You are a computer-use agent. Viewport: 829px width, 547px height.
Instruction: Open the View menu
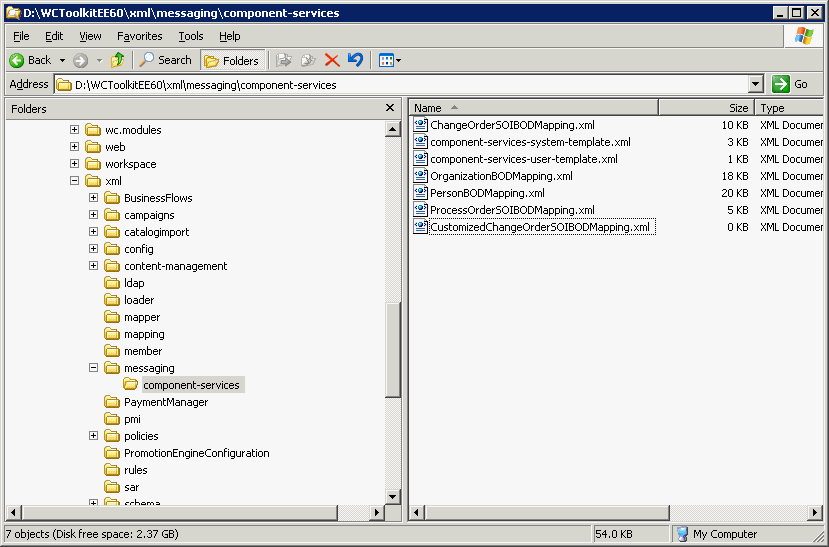(x=90, y=36)
